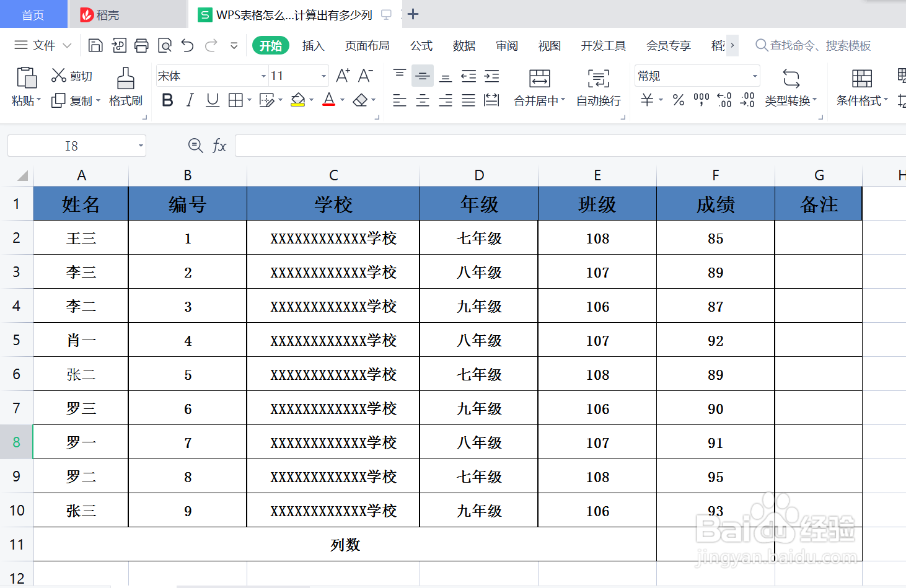Viewport: 906px width, 588px height.
Task: Apply red font color
Action: point(329,100)
